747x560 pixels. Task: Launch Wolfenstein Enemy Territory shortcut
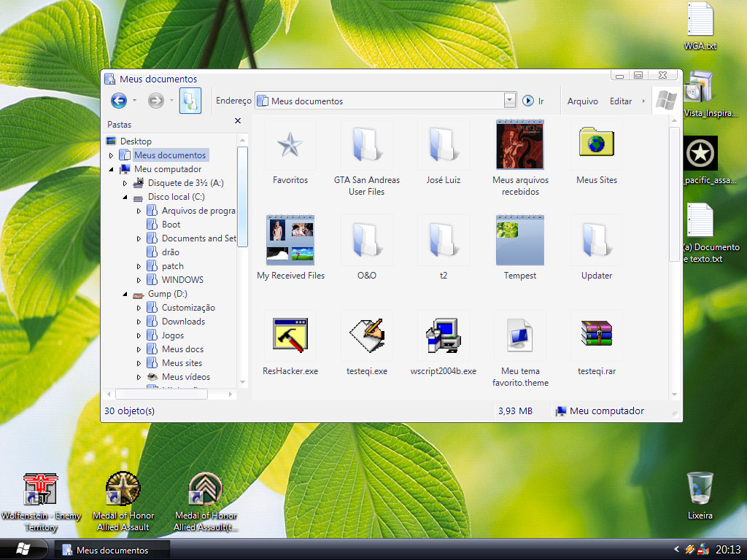coord(42,489)
